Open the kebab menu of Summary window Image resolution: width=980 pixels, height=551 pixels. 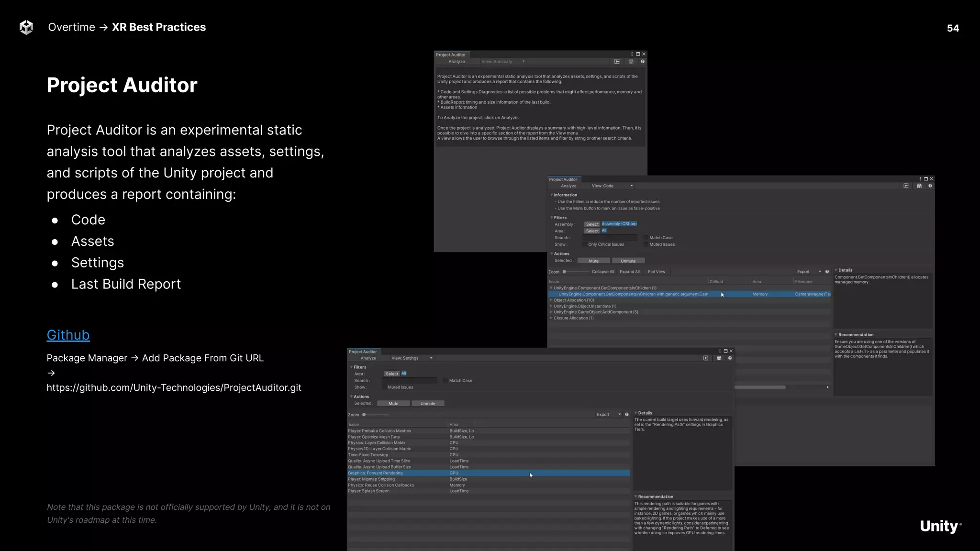click(632, 54)
